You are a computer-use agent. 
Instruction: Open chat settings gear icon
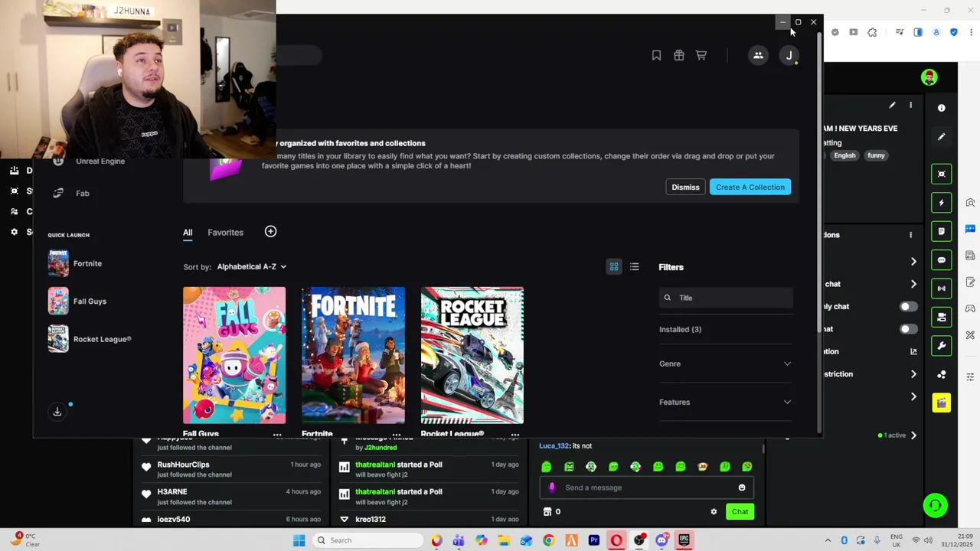[x=714, y=512]
